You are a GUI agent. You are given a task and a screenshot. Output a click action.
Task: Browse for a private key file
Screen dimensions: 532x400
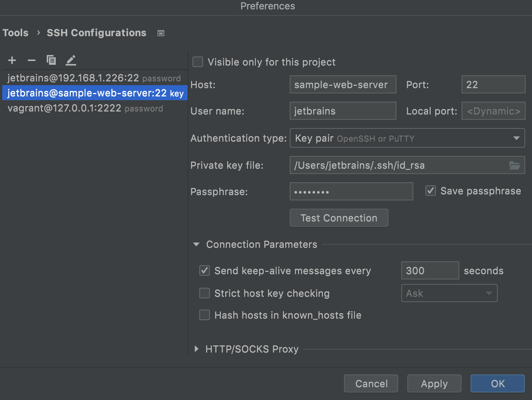pyautogui.click(x=515, y=165)
